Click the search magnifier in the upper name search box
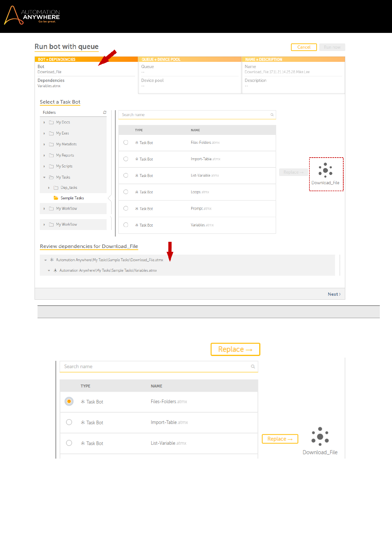Image resolution: width=392 pixels, height=554 pixels. click(x=272, y=115)
